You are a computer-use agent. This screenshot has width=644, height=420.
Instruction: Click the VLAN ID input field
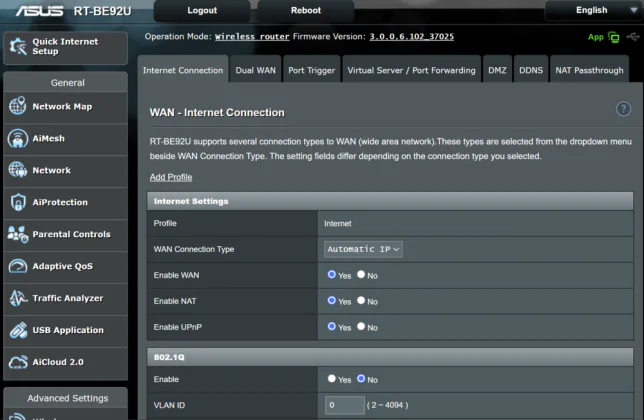coord(344,405)
